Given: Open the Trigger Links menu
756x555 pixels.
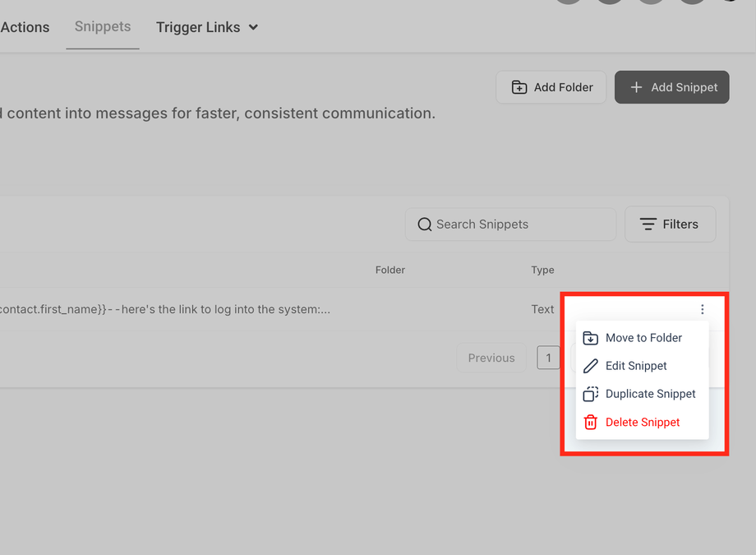Looking at the screenshot, I should 198,27.
